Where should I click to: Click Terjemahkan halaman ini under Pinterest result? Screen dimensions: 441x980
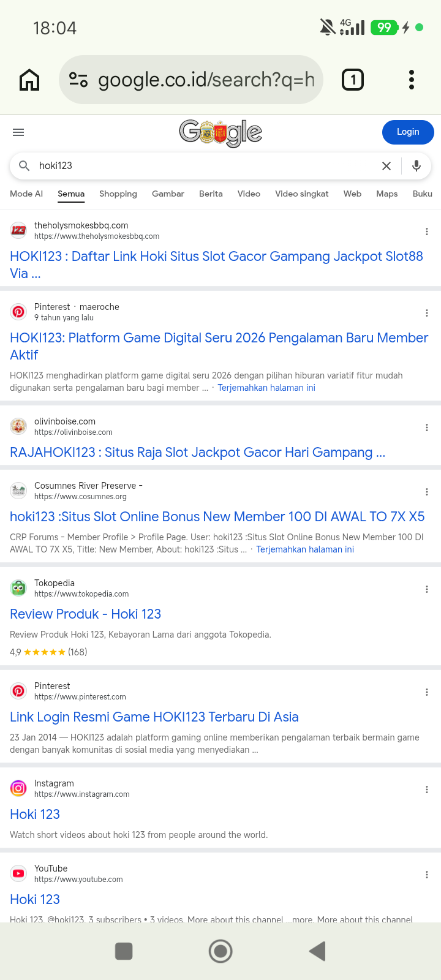(x=266, y=388)
